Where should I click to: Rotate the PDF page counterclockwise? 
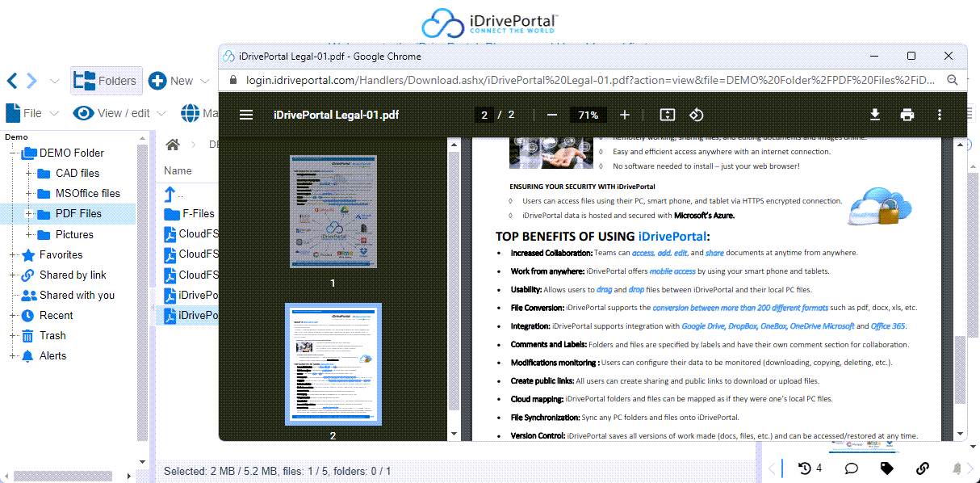tap(696, 115)
